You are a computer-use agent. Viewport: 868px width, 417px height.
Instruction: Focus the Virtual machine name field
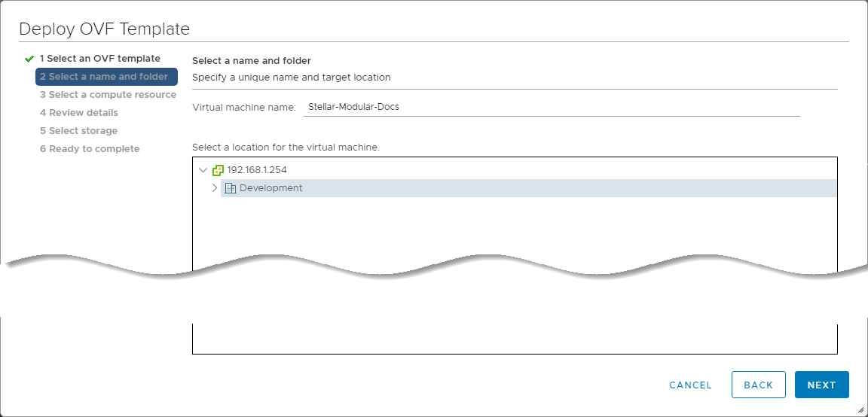(552, 107)
